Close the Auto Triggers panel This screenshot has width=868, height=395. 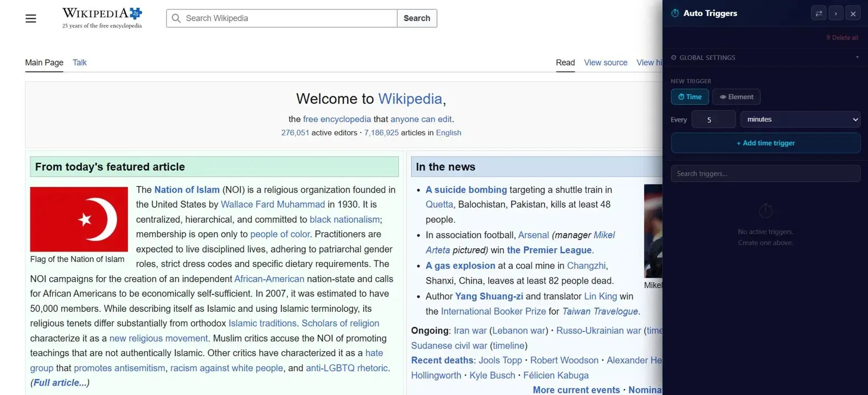click(853, 13)
